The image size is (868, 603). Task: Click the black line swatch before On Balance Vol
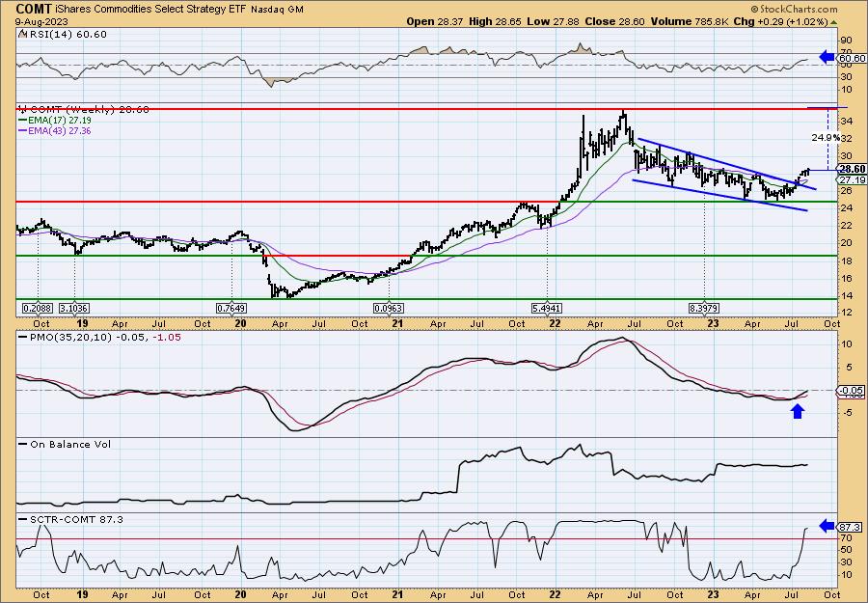tap(23, 444)
